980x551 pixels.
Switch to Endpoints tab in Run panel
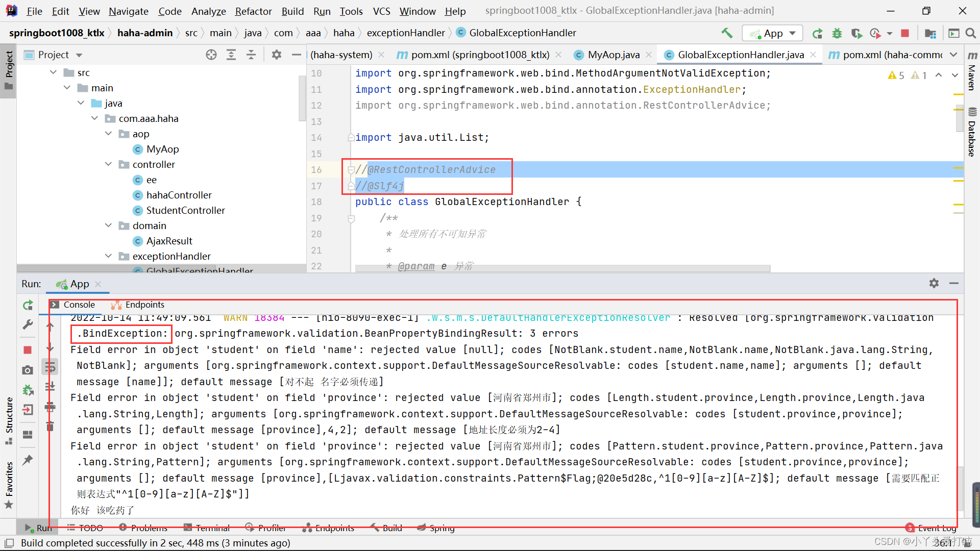[138, 305]
